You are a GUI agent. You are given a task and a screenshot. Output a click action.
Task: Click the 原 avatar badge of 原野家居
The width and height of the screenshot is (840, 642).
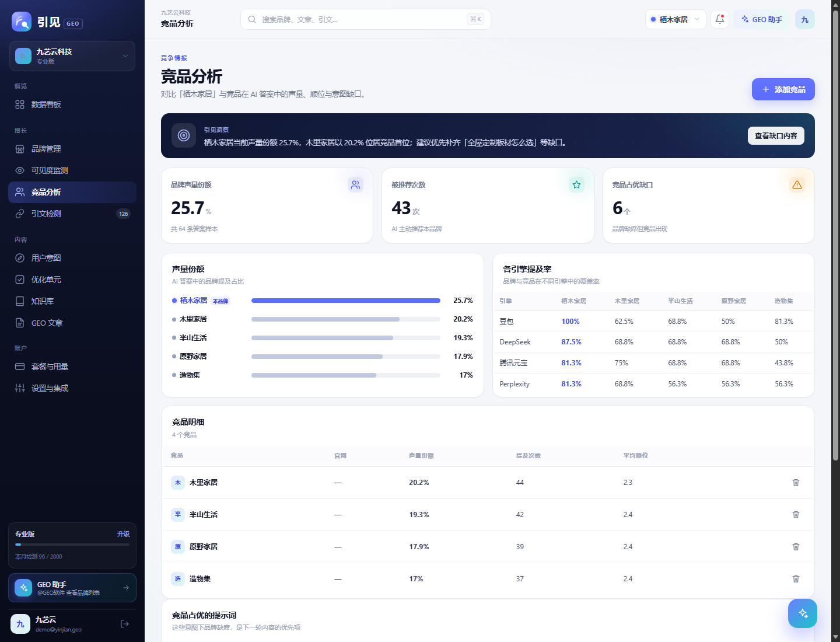pyautogui.click(x=178, y=547)
